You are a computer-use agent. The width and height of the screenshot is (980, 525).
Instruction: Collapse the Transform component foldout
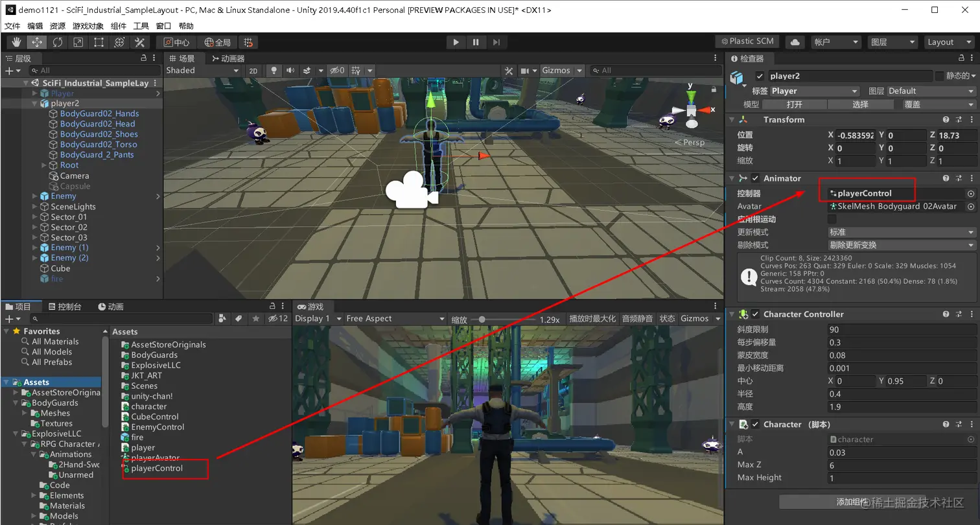click(732, 120)
